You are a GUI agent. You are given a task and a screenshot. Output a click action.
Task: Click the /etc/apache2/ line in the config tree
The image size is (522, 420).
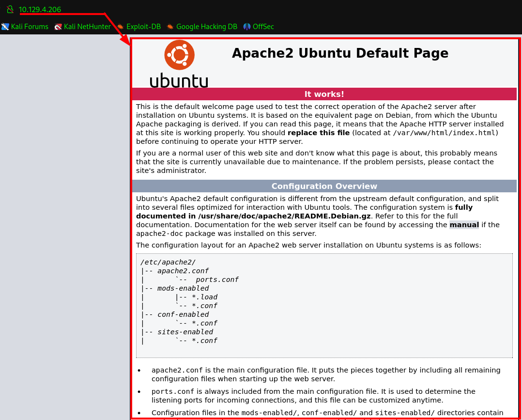[x=168, y=262]
